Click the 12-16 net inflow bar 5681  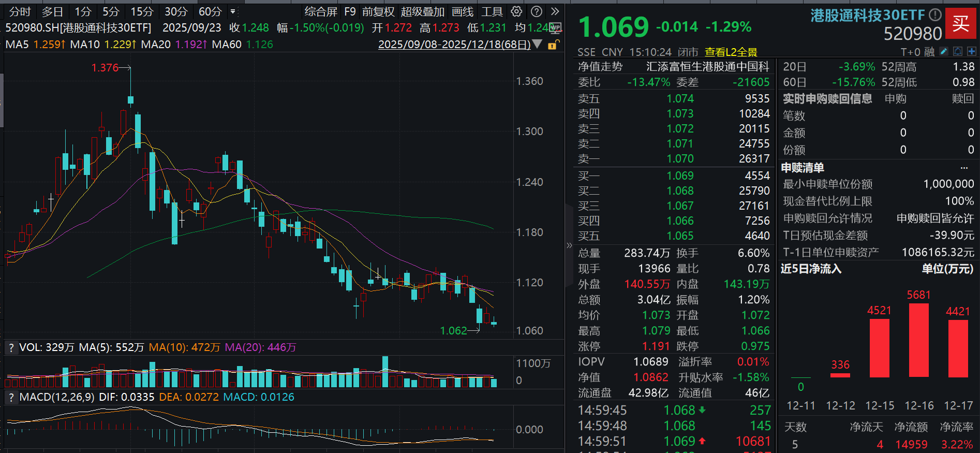point(918,340)
